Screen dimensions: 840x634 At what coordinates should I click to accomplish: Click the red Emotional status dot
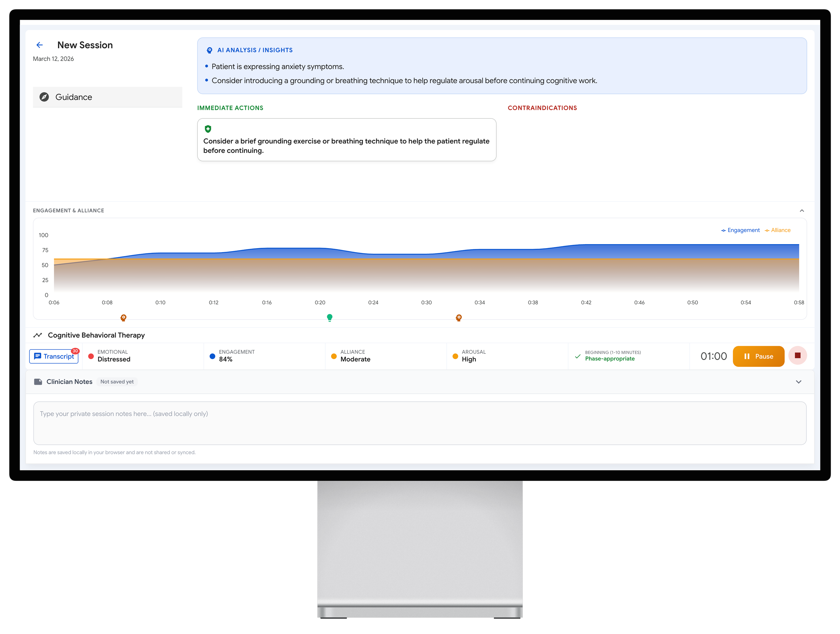[x=91, y=356]
